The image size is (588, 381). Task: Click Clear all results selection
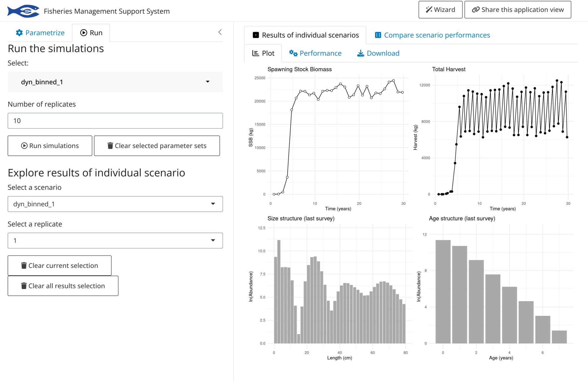tap(63, 286)
